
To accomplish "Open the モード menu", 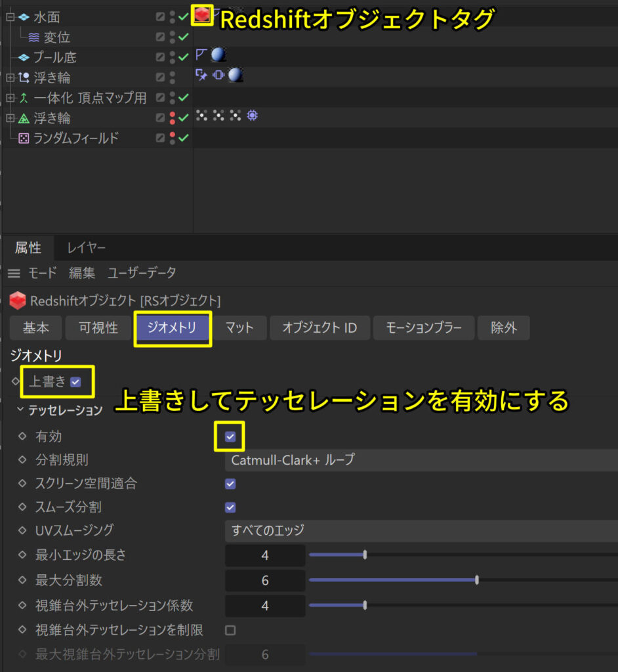I will click(x=42, y=273).
